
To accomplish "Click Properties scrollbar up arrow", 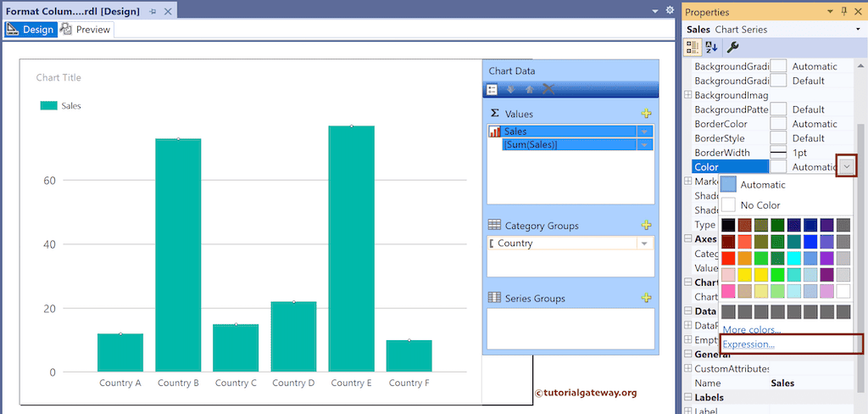I will click(x=861, y=64).
